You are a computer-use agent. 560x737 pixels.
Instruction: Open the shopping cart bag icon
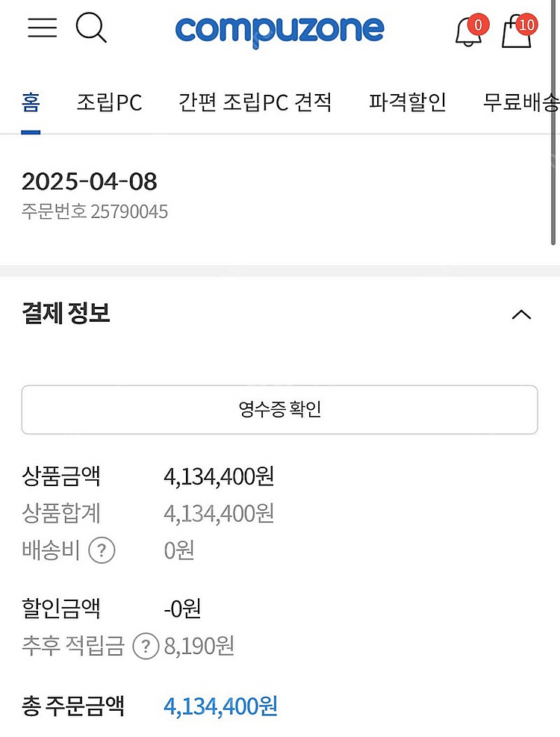516,32
